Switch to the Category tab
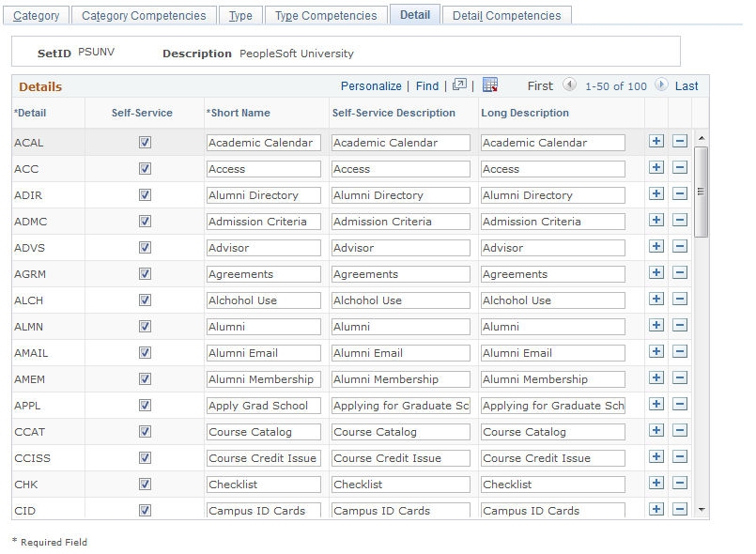Screen dimensions: 756x554 pyautogui.click(x=37, y=15)
